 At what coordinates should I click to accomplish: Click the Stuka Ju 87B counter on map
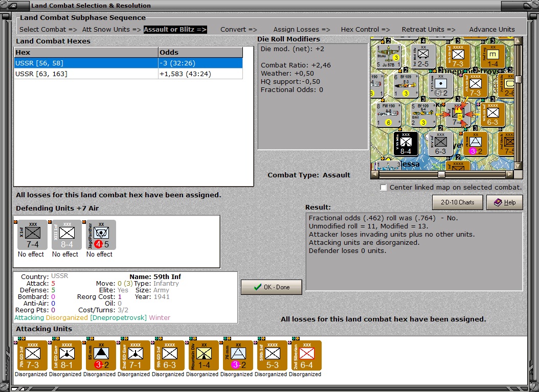tap(389, 56)
